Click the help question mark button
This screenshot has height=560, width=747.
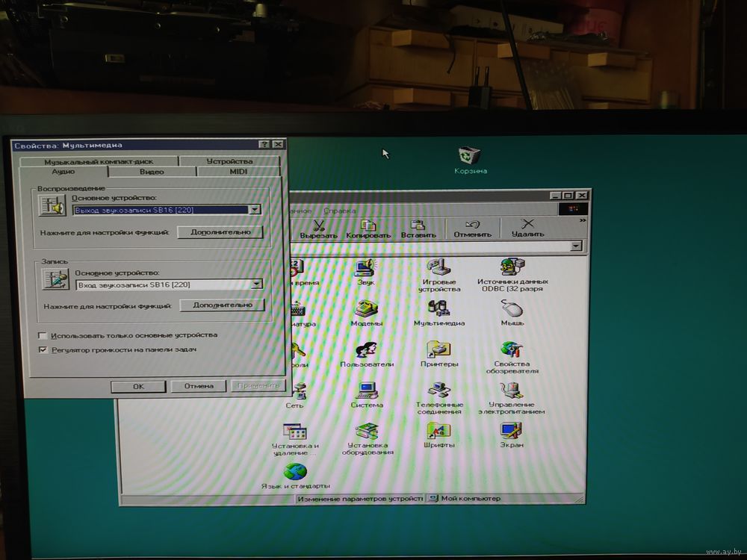pos(264,144)
